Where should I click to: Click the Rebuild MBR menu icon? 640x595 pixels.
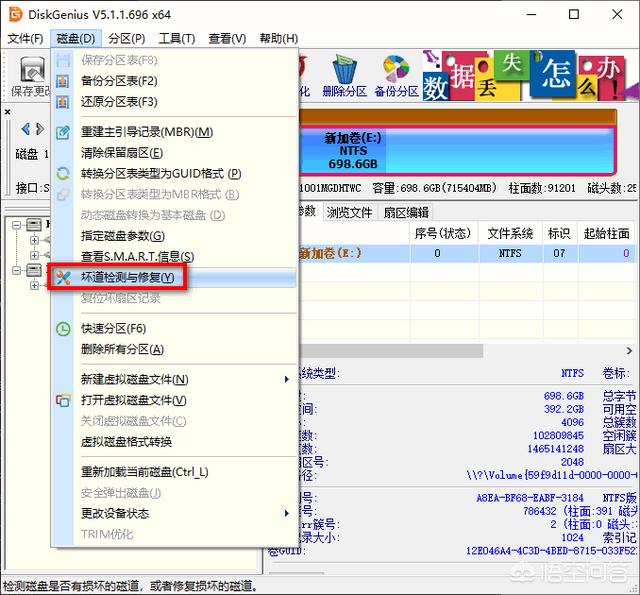[62, 132]
